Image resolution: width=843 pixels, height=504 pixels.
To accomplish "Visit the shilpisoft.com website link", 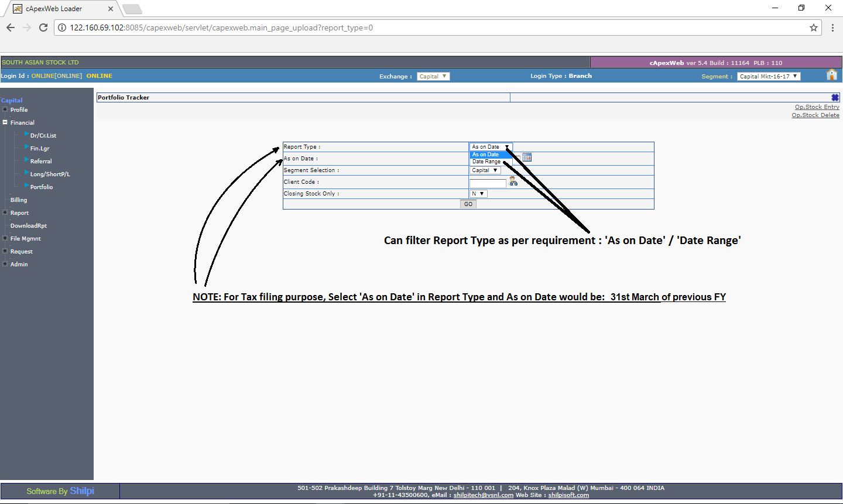I will pos(568,495).
